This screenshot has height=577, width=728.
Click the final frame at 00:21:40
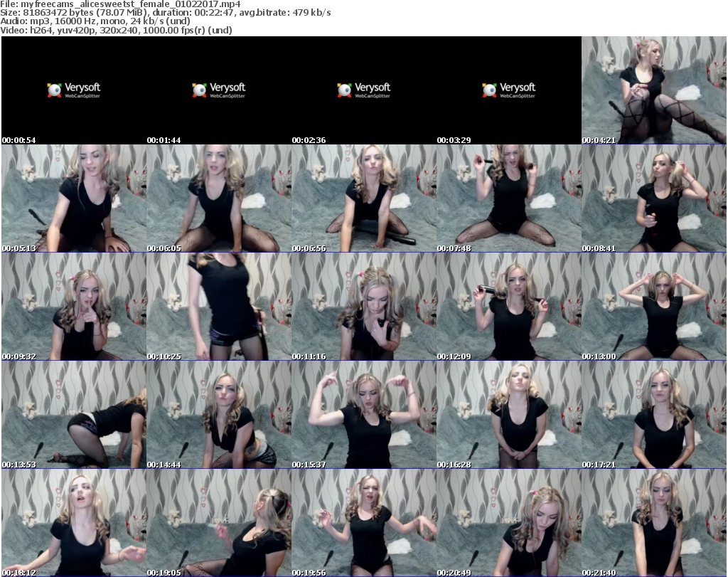[x=654, y=523]
